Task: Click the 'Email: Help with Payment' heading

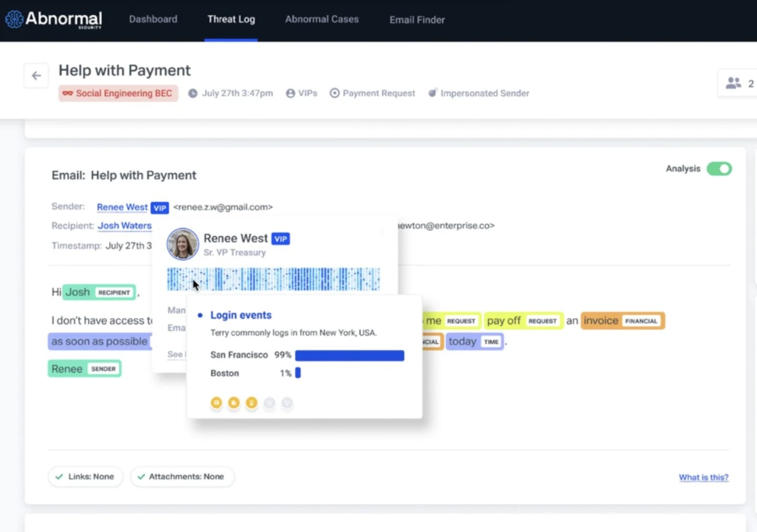Action: coord(124,175)
